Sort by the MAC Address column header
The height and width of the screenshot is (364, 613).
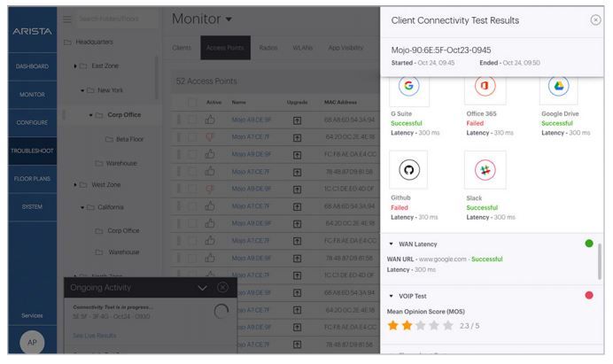coord(340,103)
